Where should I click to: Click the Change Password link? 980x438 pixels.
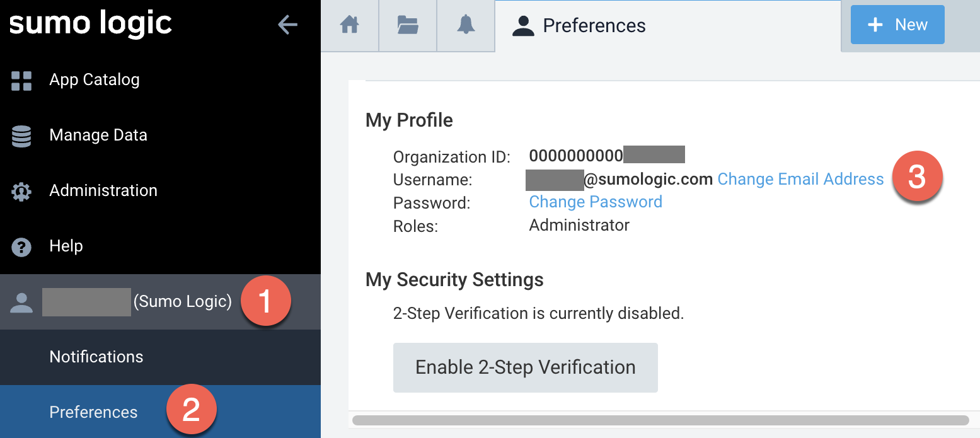point(596,202)
